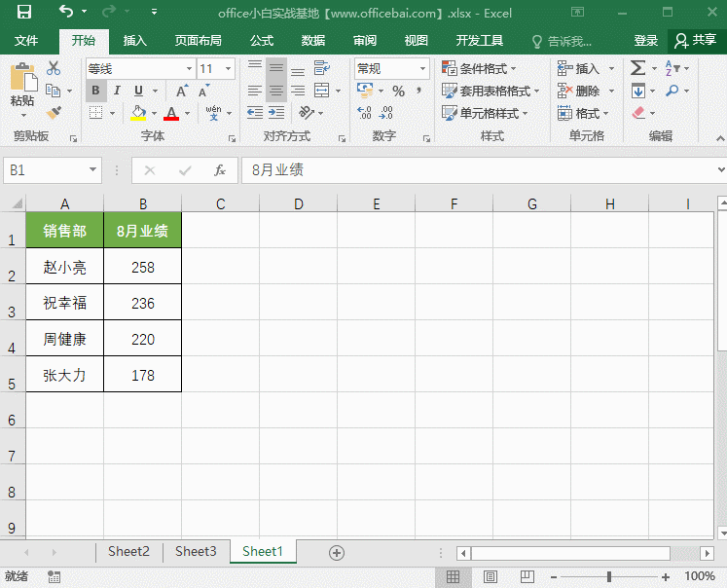Open Find and Select magnifier
The image size is (727, 588).
672,91
